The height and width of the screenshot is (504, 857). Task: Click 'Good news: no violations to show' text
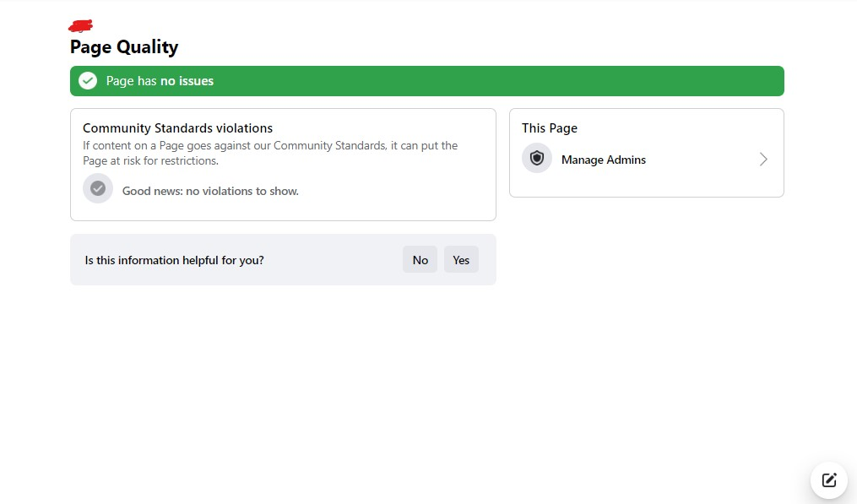tap(210, 191)
